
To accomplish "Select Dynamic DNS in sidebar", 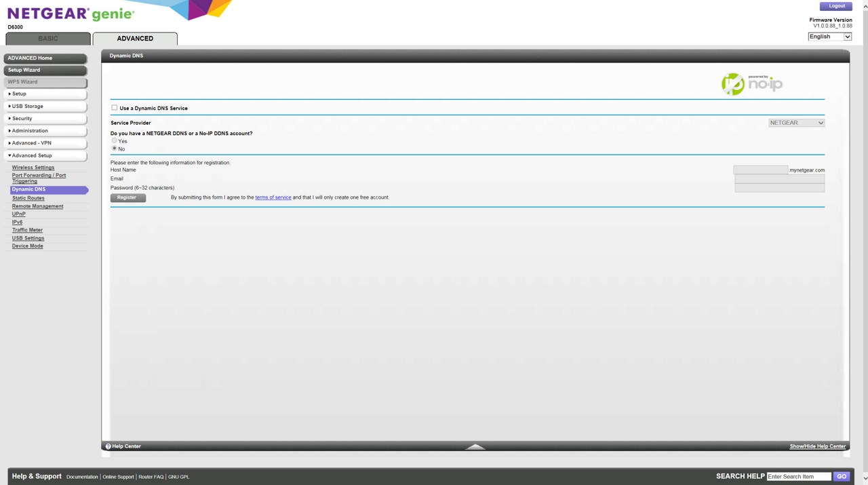I will click(x=49, y=190).
